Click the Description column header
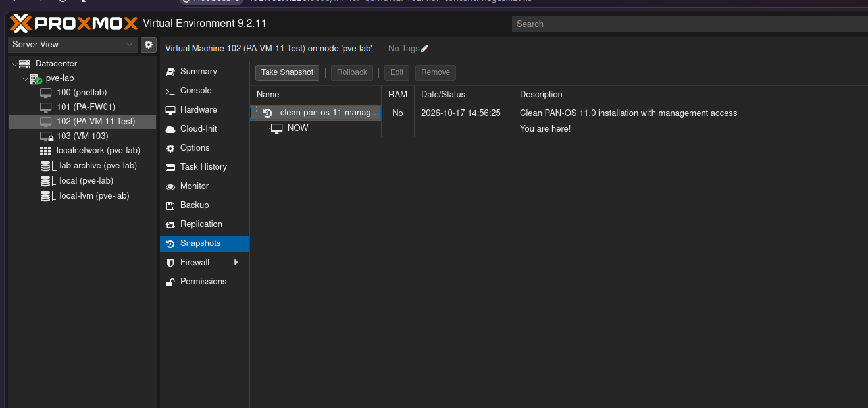 click(x=690, y=95)
